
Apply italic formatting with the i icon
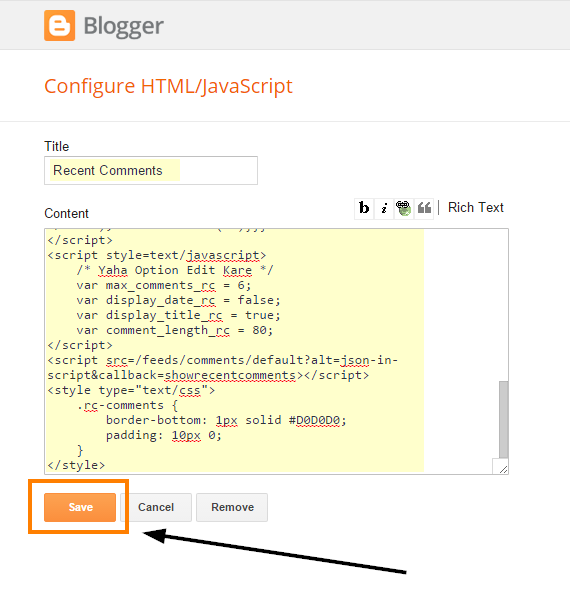pos(384,209)
